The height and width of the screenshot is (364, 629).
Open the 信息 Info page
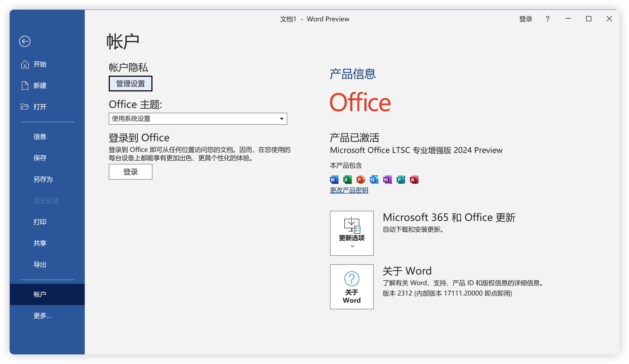tap(47, 137)
